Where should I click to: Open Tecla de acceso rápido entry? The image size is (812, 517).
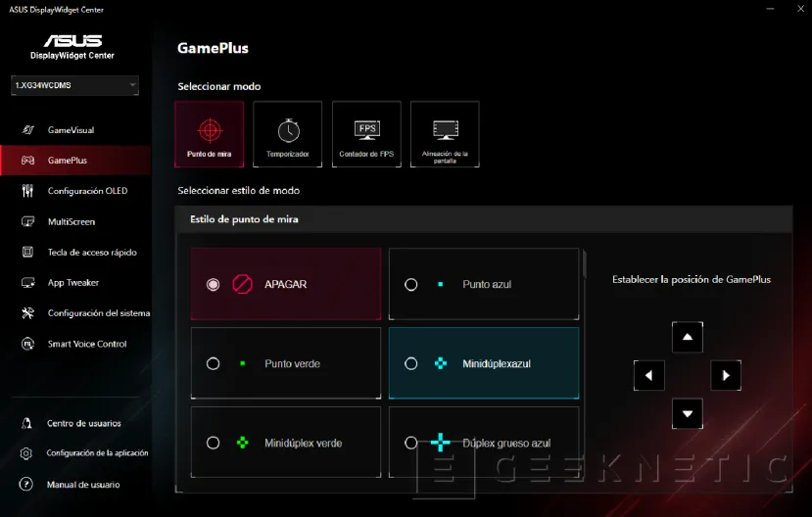point(75,252)
